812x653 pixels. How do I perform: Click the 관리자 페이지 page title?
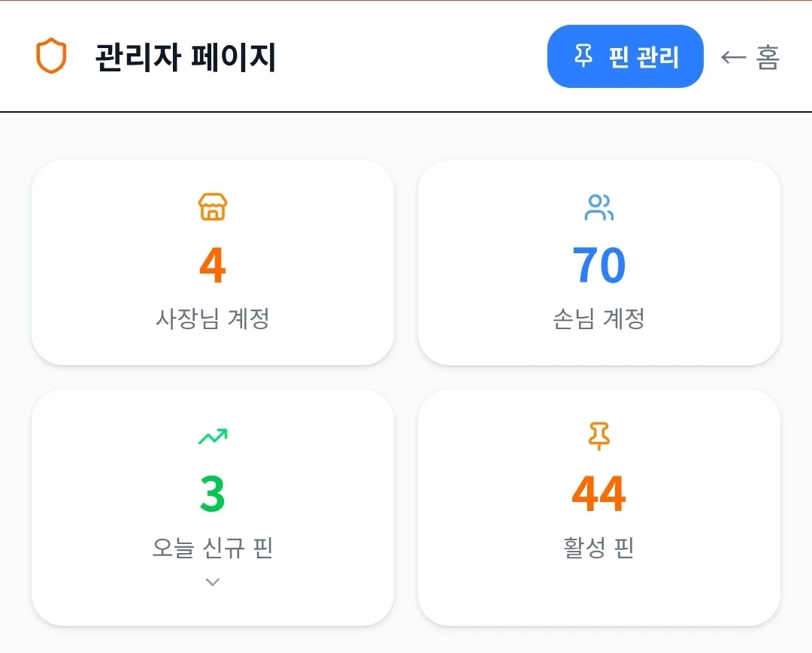(x=186, y=57)
